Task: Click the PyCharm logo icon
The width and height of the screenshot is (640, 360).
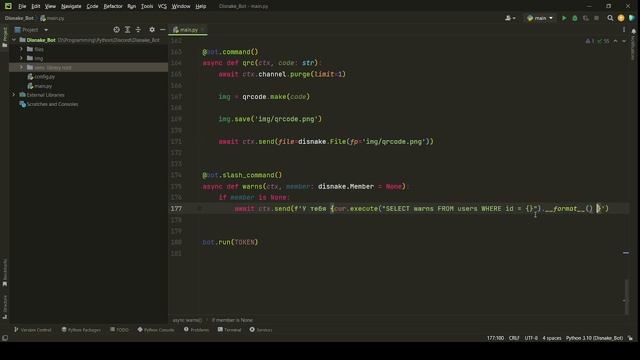Action: 8,6
